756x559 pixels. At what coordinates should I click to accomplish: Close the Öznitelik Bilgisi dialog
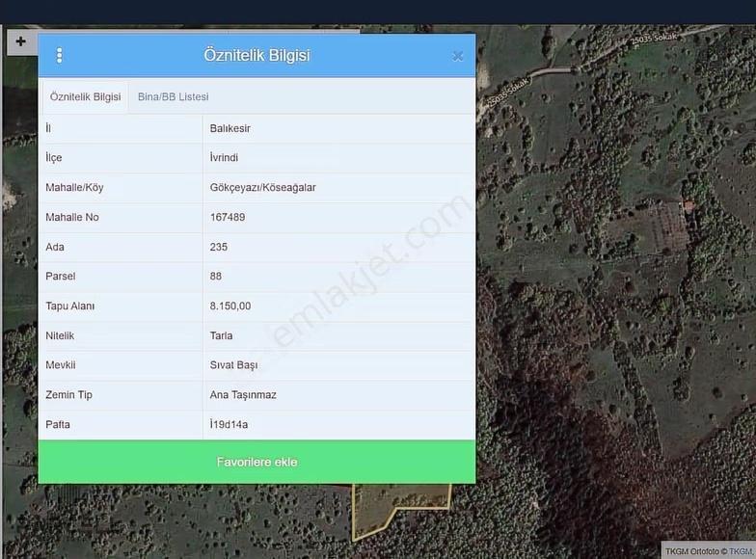(457, 56)
